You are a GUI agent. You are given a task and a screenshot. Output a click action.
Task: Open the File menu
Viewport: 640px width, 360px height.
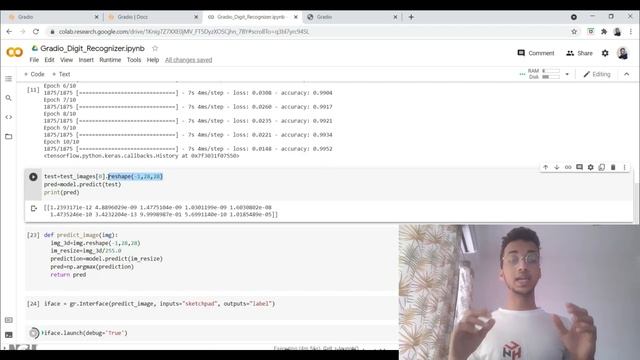coord(34,60)
